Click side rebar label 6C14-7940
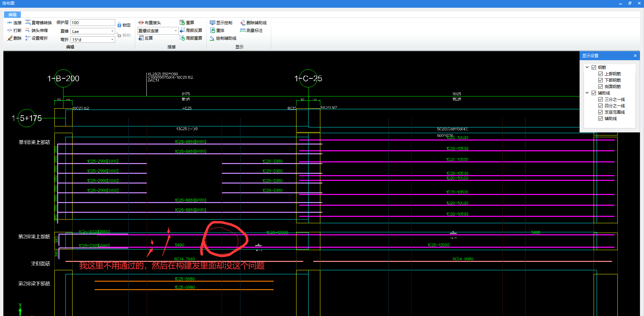 coord(184,259)
